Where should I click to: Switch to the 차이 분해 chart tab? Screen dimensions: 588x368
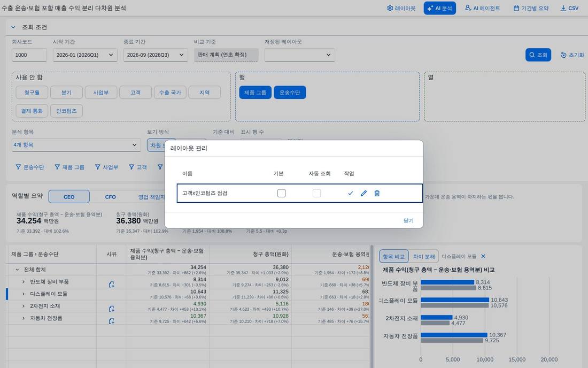pos(424,257)
